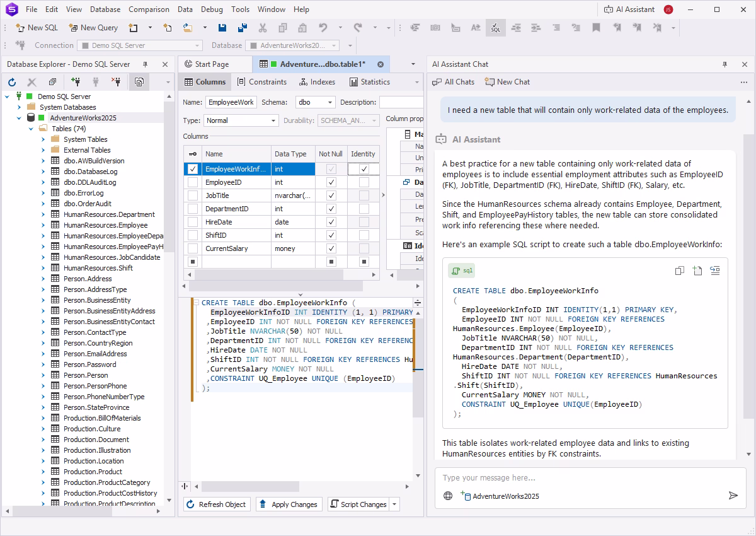
Task: Click the New Query toolbar button
Action: (93, 28)
